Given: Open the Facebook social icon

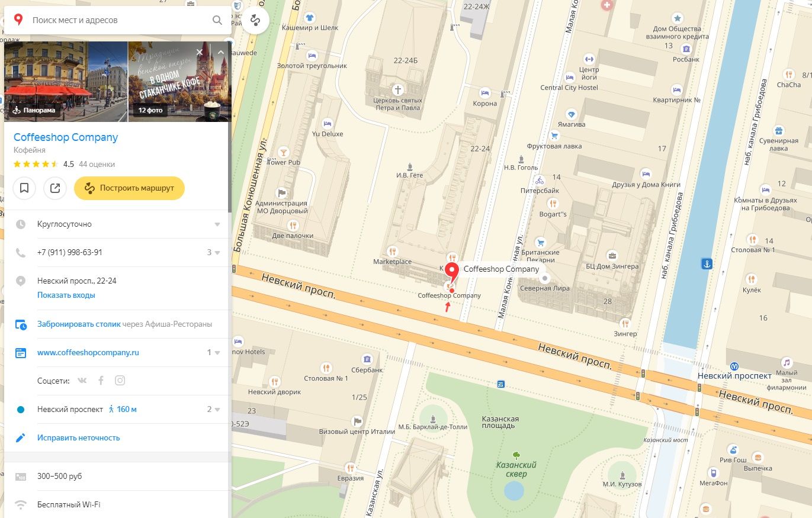Looking at the screenshot, I should tap(101, 381).
